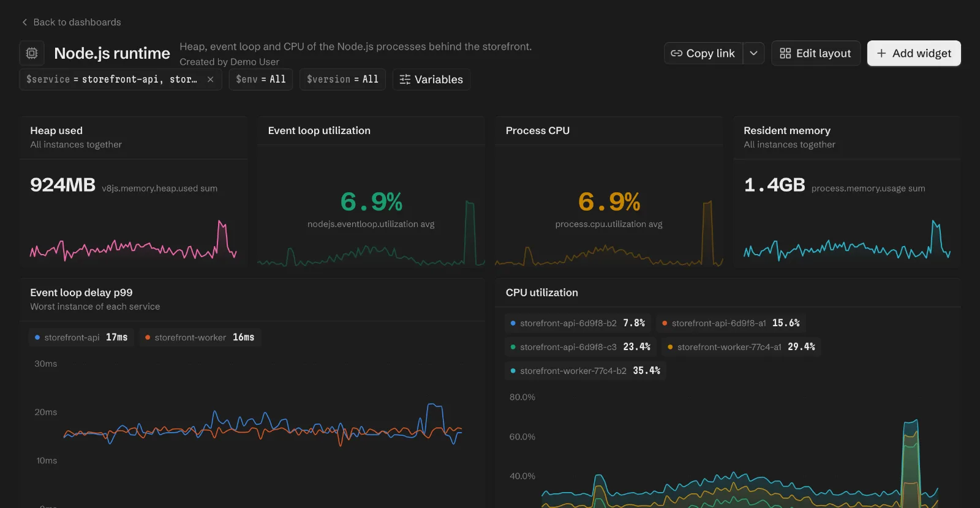Click the Variables sliders icon
980x508 pixels.
(x=405, y=80)
